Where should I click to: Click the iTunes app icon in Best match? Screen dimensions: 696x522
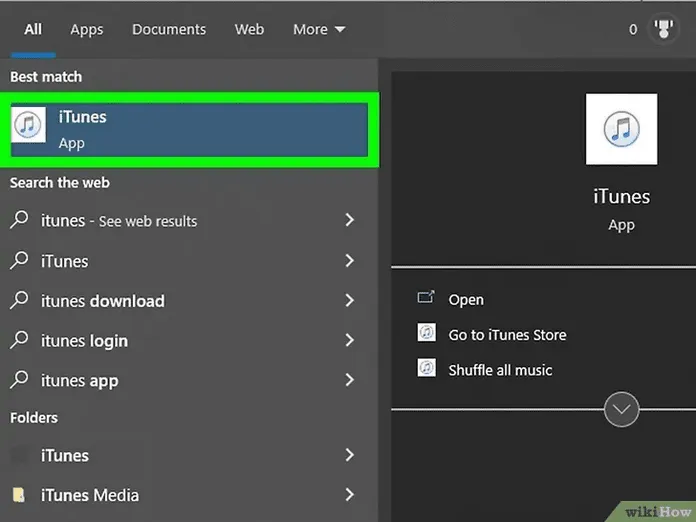[x=28, y=126]
